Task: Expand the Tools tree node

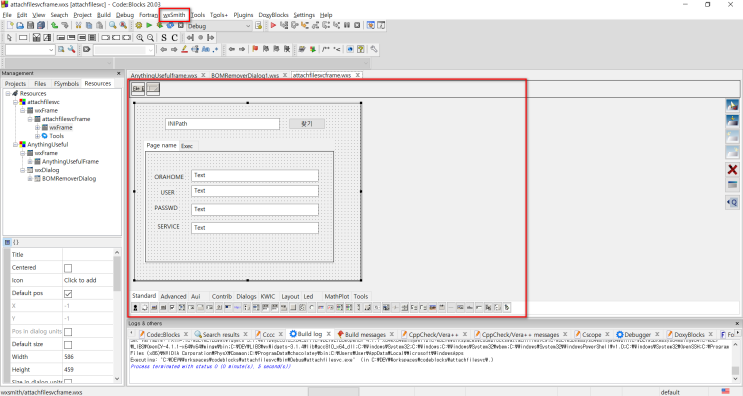Action: tap(37, 136)
